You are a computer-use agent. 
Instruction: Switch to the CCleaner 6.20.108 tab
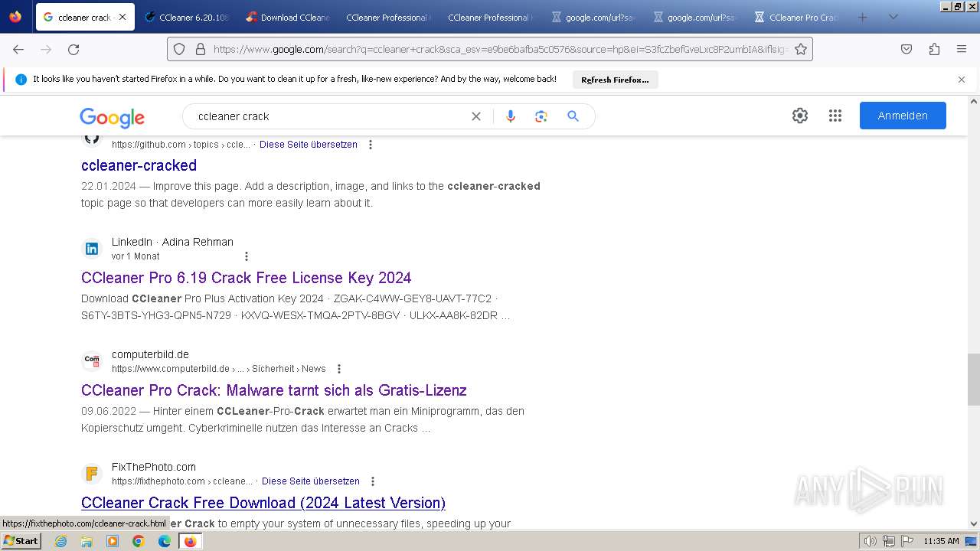(186, 17)
